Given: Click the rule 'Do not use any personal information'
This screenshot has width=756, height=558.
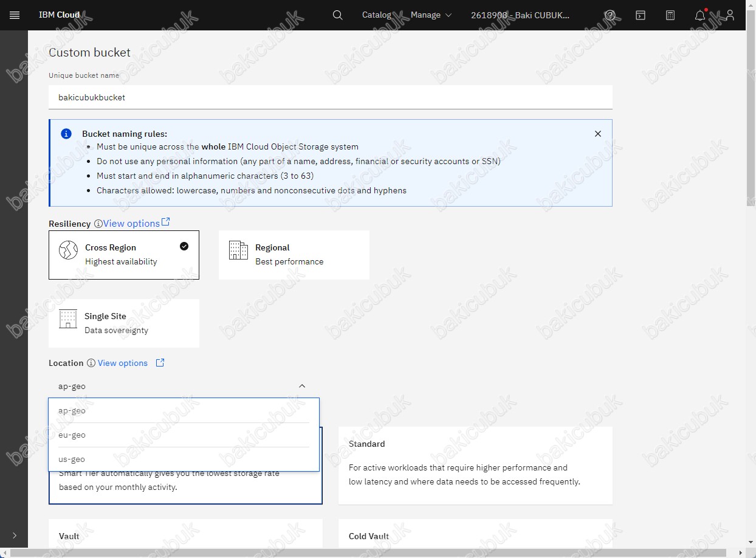Looking at the screenshot, I should 298,161.
